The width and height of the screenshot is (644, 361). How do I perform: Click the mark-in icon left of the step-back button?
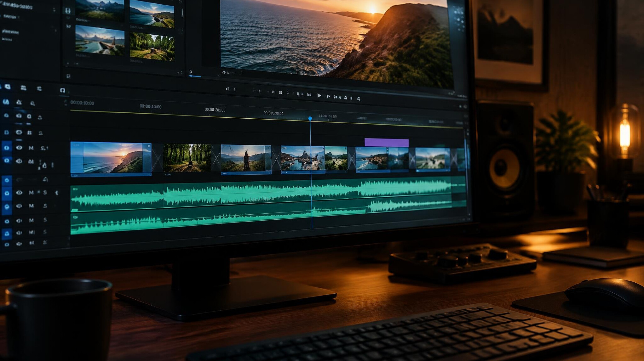299,94
